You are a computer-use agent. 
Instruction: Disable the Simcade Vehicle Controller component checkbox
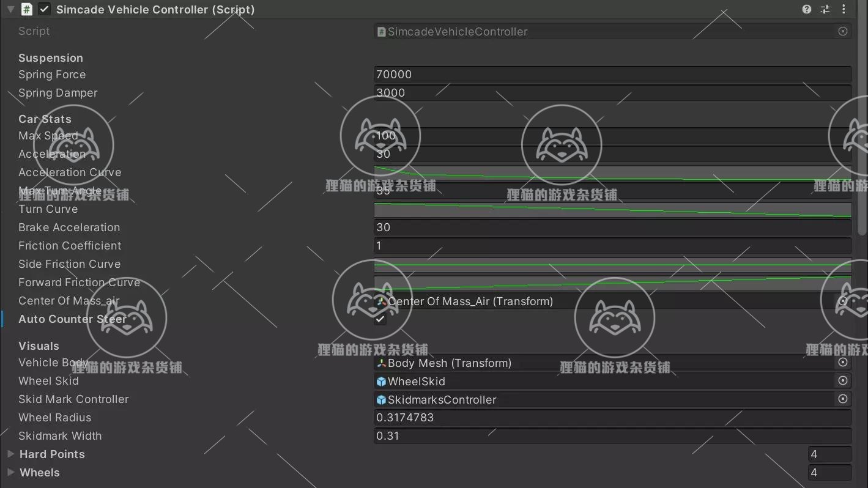[x=44, y=9]
